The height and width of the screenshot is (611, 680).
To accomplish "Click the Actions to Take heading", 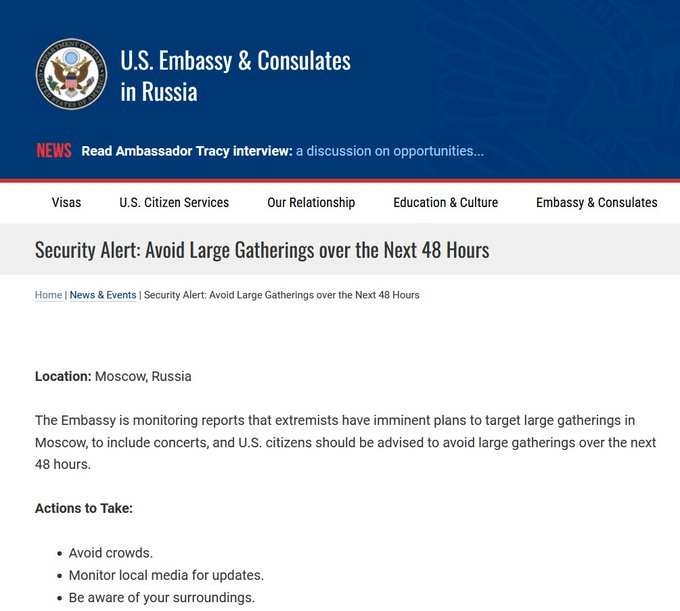I will 84,508.
